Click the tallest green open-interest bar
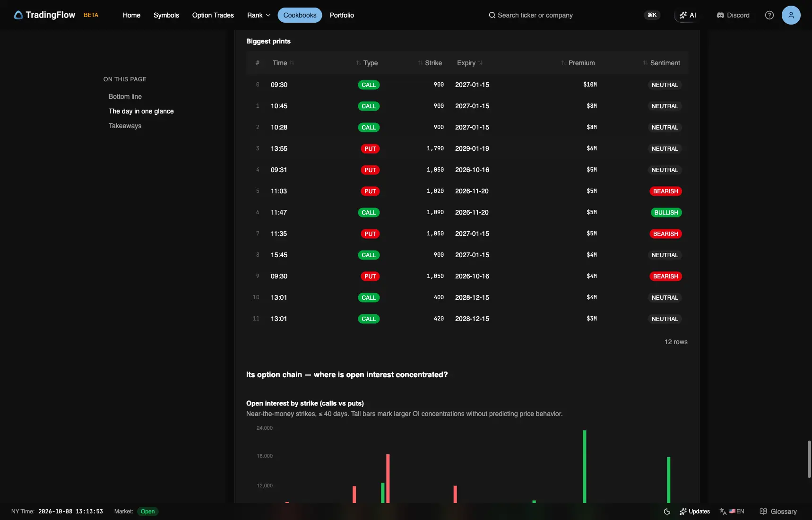Image resolution: width=812 pixels, height=520 pixels. click(585, 467)
